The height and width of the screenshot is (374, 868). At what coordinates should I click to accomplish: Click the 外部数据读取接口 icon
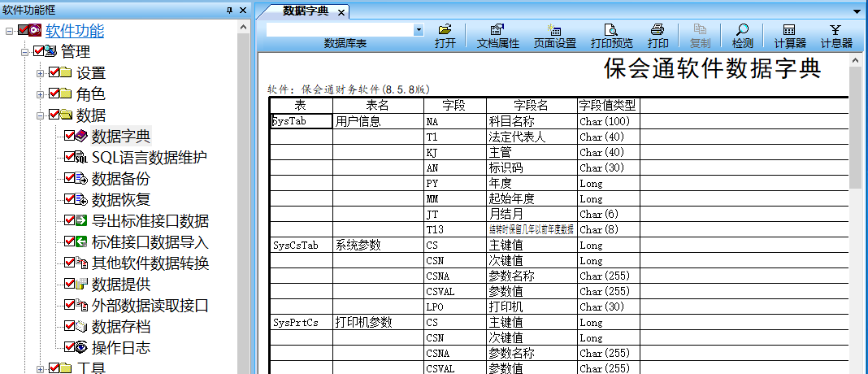[80, 305]
